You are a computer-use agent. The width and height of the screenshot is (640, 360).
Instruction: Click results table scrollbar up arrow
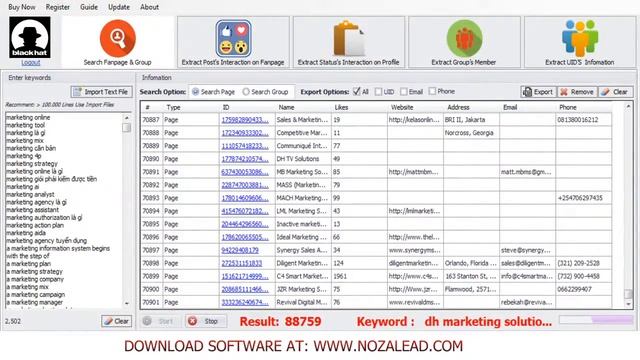628,107
